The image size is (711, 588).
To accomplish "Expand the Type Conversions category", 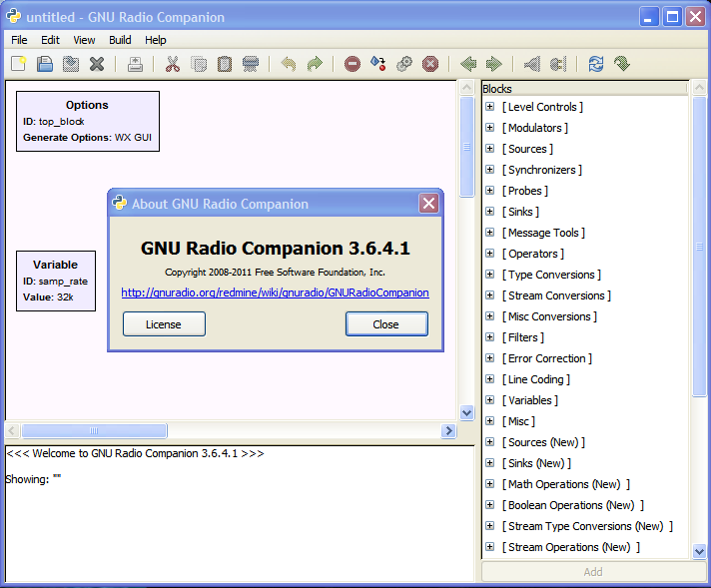I will point(489,275).
